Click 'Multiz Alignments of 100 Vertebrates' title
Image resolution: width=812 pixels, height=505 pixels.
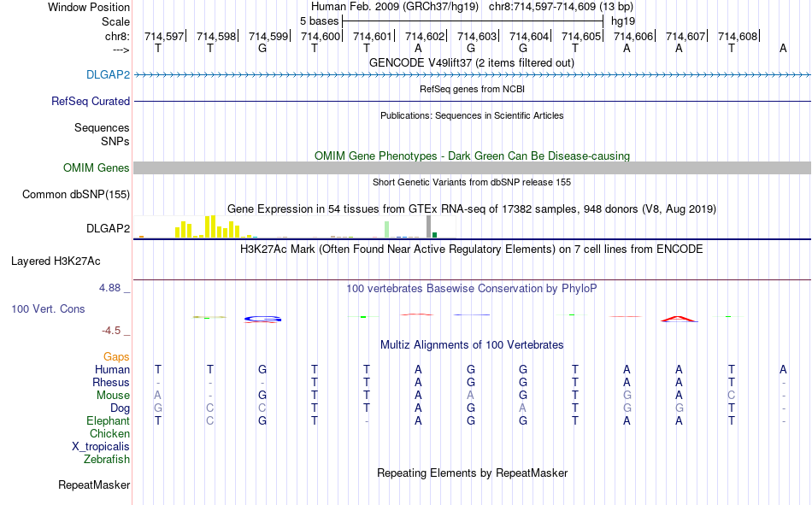472,345
